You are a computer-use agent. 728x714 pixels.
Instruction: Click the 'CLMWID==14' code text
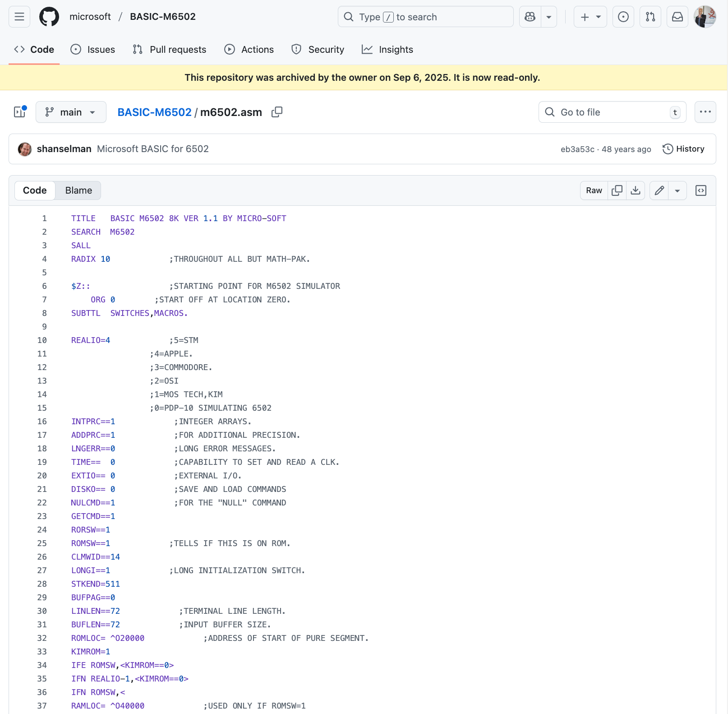tap(96, 557)
